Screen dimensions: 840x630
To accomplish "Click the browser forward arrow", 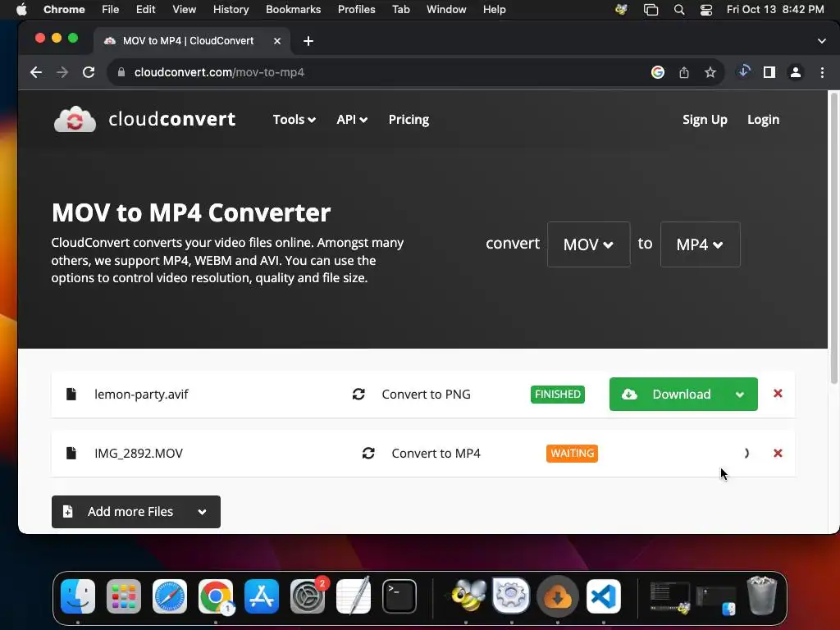I will pyautogui.click(x=62, y=72).
